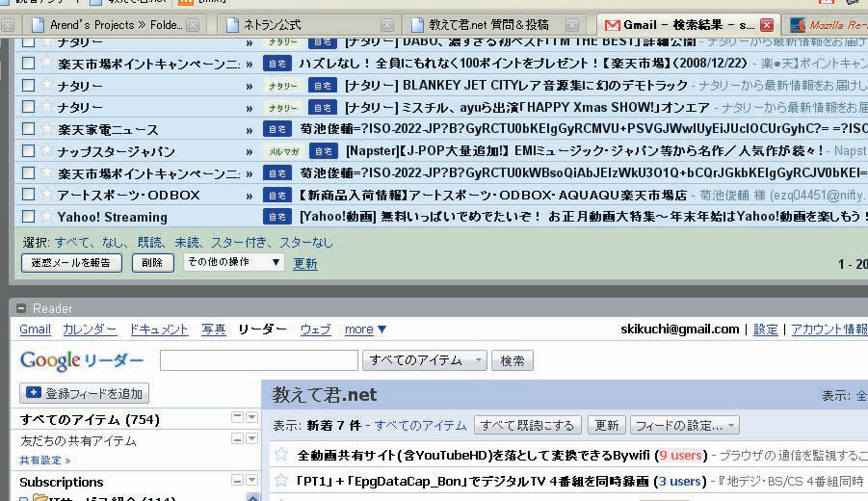
Task: Collapse the 友だちの共有アイテム section
Action: [238, 439]
